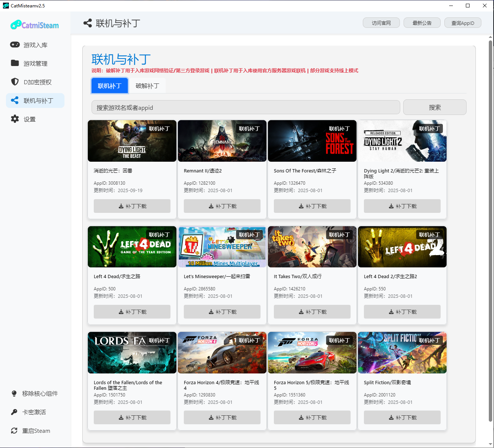Image resolution: width=494 pixels, height=448 pixels.
Task: Click the Sons of the Forest cover image
Action: point(312,141)
